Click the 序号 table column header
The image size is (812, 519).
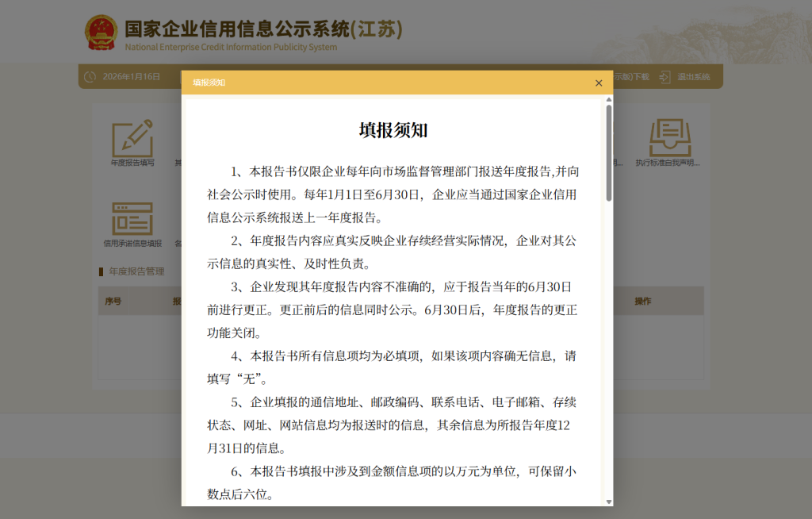[x=113, y=301]
